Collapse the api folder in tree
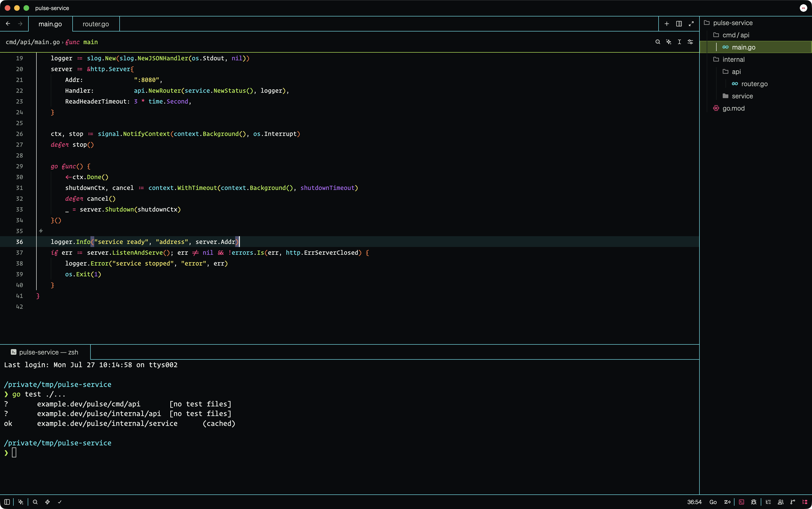Screen dimensions: 812x509 coord(756,72)
